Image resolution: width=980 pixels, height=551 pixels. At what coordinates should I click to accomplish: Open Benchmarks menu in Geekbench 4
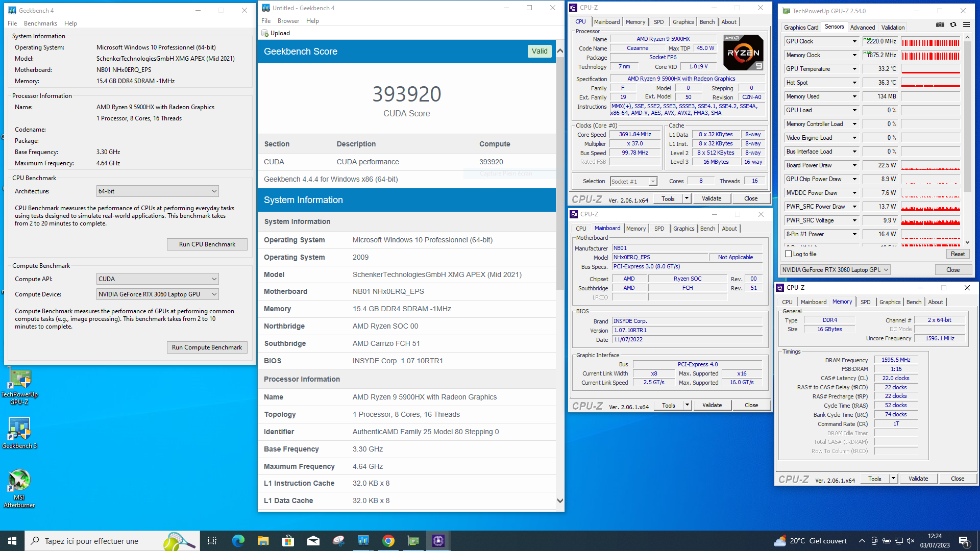pyautogui.click(x=40, y=23)
